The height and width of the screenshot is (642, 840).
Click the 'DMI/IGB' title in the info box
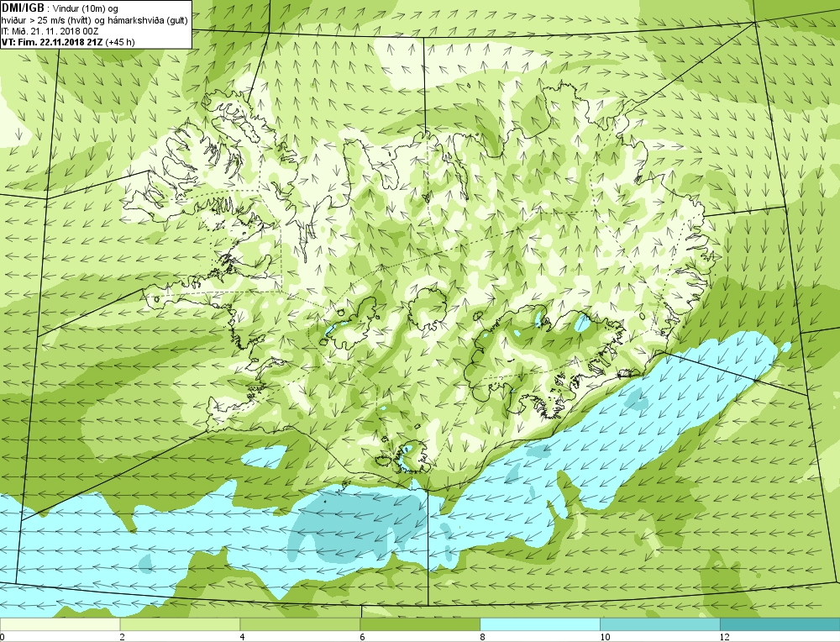click(x=23, y=8)
